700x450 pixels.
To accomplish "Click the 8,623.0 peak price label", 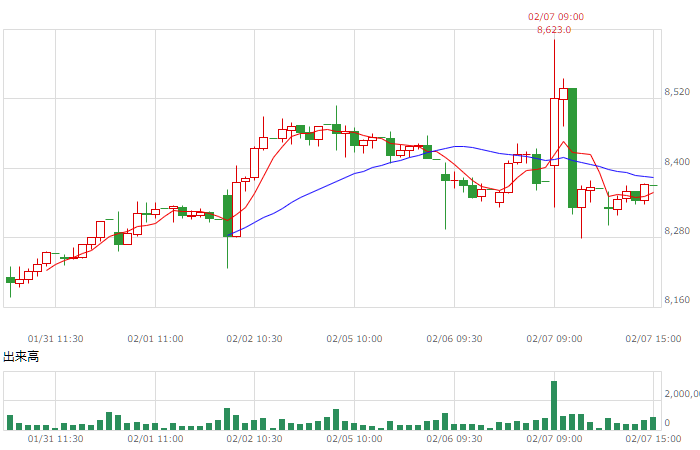I will pyautogui.click(x=554, y=30).
